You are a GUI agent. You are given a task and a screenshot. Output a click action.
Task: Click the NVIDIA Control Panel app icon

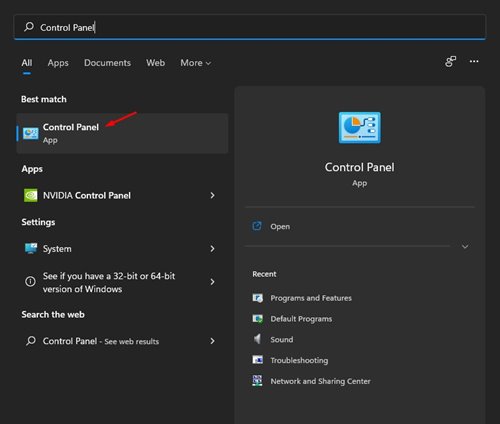pyautogui.click(x=30, y=195)
